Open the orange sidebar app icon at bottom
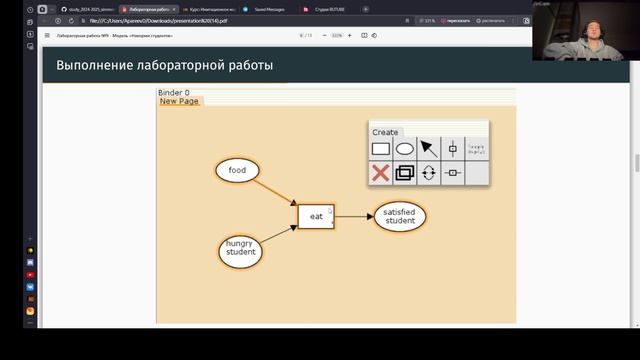Viewport: 640px width, 360px height. [30, 311]
